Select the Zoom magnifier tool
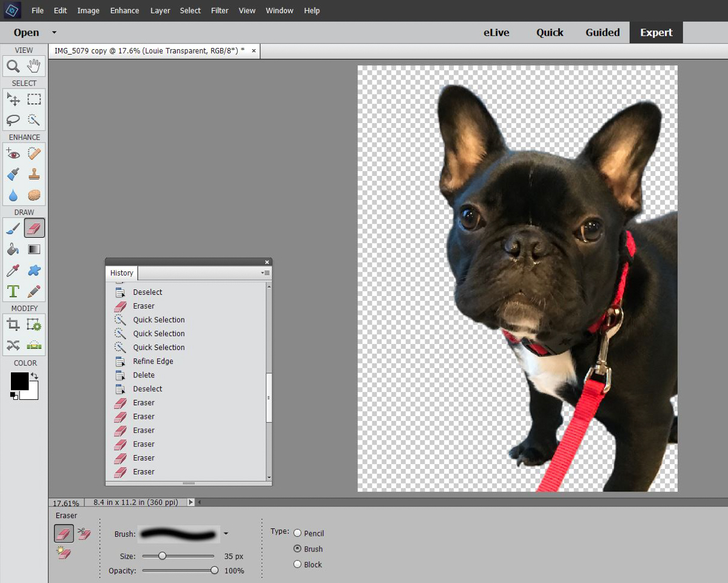 13,66
